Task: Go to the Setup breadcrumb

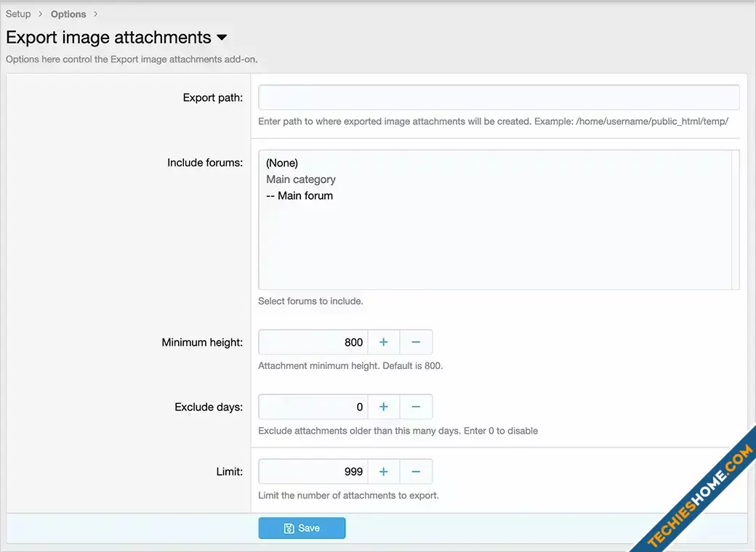Action: point(18,14)
